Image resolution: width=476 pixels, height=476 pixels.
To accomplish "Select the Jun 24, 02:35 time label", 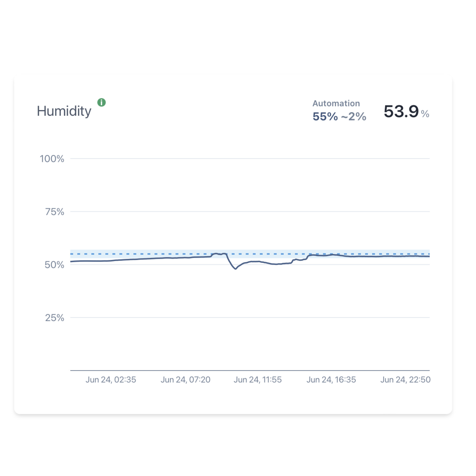I will click(111, 380).
